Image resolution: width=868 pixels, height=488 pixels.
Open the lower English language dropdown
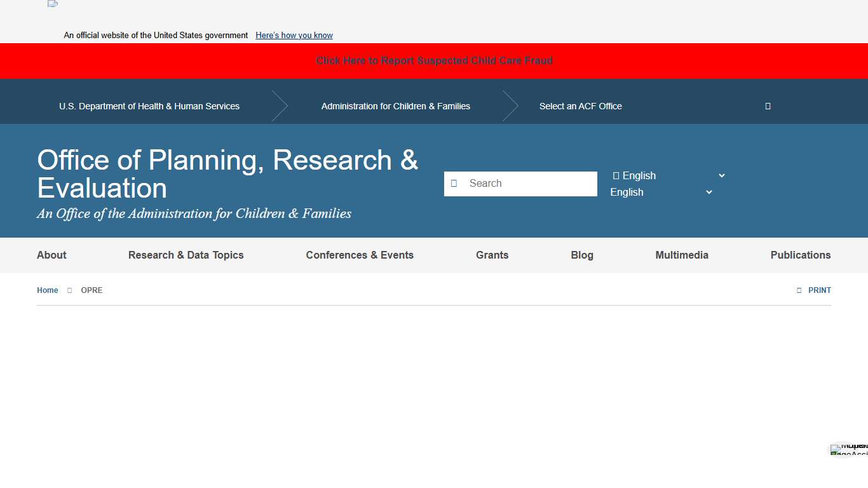tap(661, 192)
